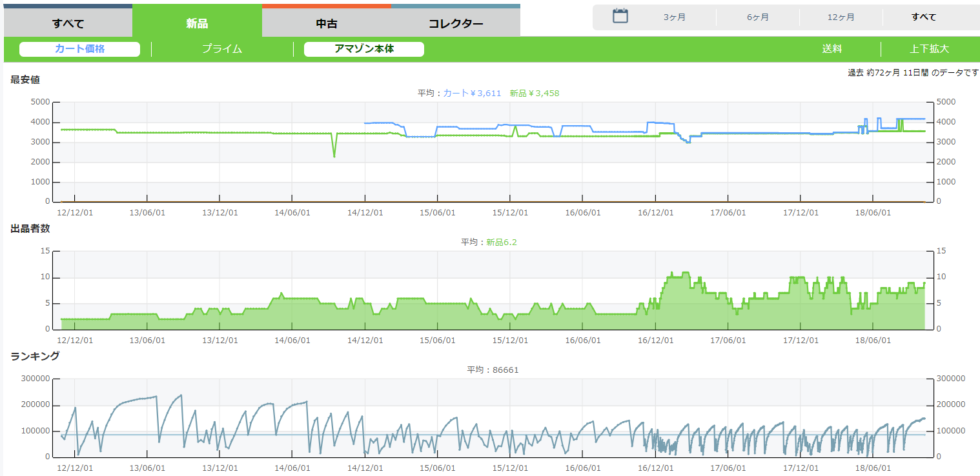
Task: Toggle the 送料 option
Action: (832, 49)
